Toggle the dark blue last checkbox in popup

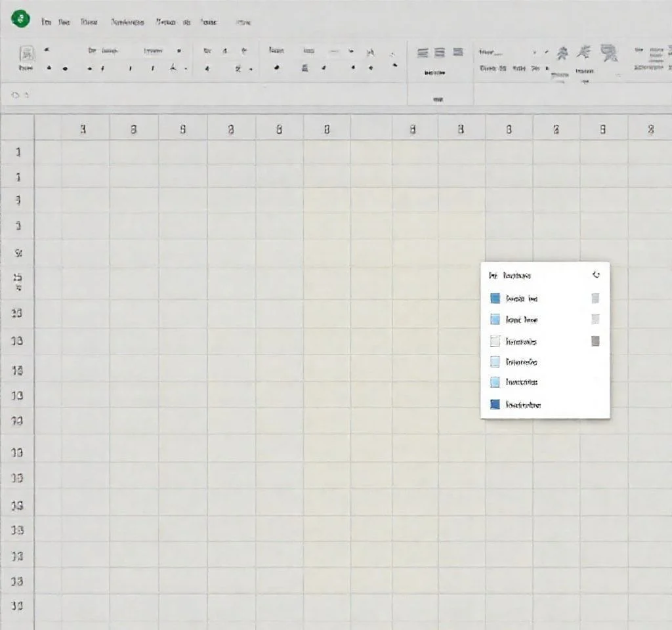click(495, 405)
